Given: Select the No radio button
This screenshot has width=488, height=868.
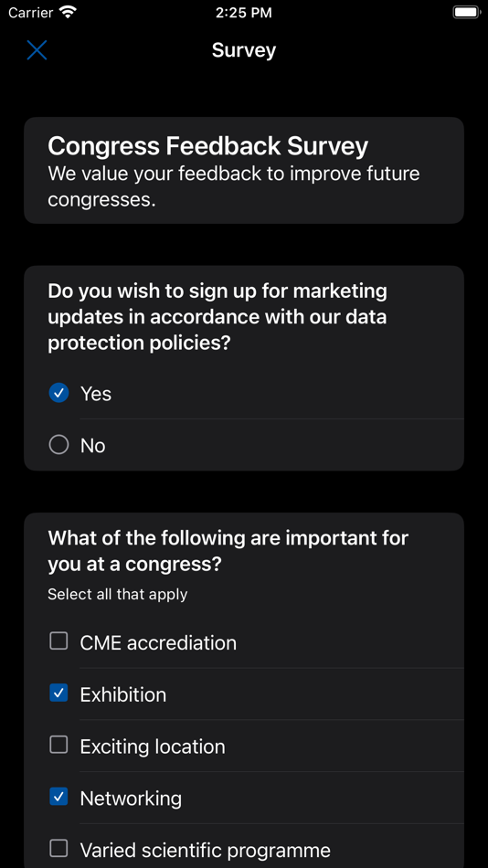Looking at the screenshot, I should (x=58, y=445).
